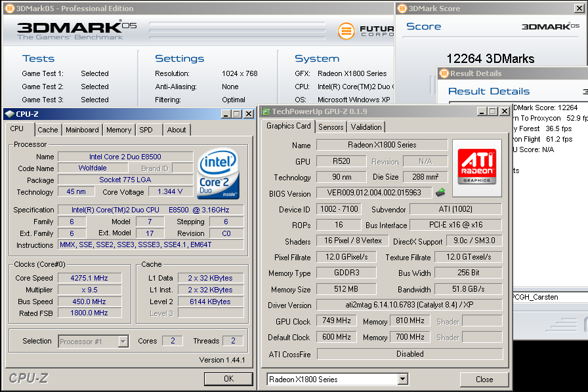Viewport: 588px width, 392px height.
Task: Close the 3DMark Score window
Action: pos(579,8)
